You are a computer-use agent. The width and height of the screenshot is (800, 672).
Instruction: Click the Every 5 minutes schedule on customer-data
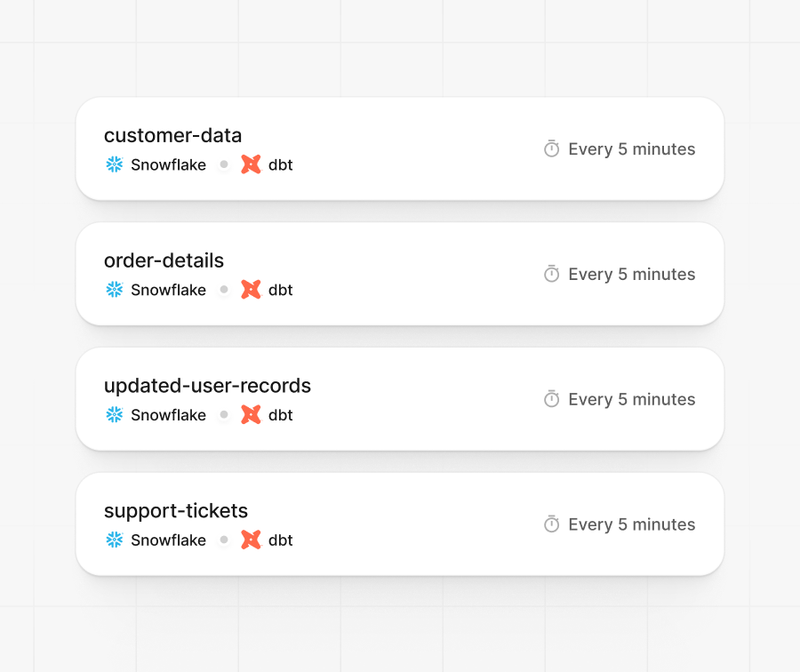tap(632, 148)
